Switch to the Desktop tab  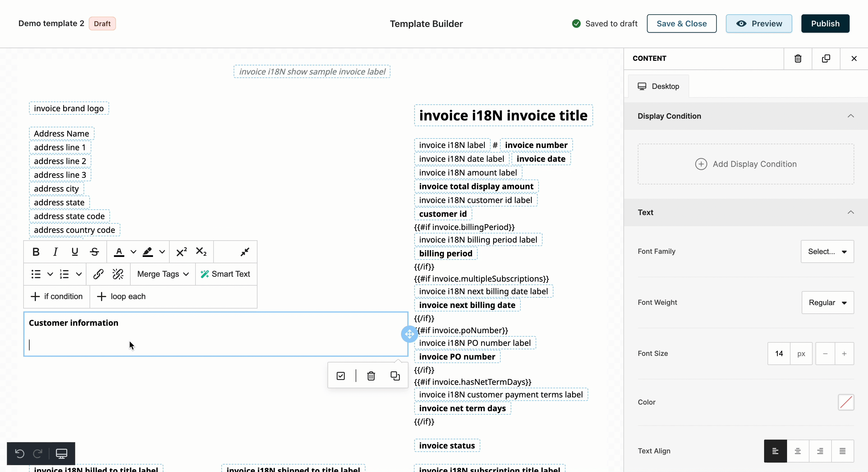click(x=658, y=86)
